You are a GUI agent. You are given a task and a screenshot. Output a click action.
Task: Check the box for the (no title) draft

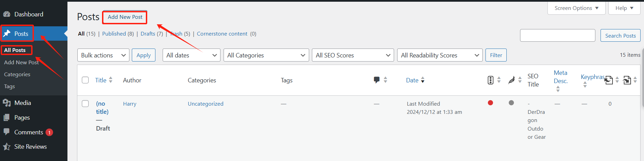85,104
